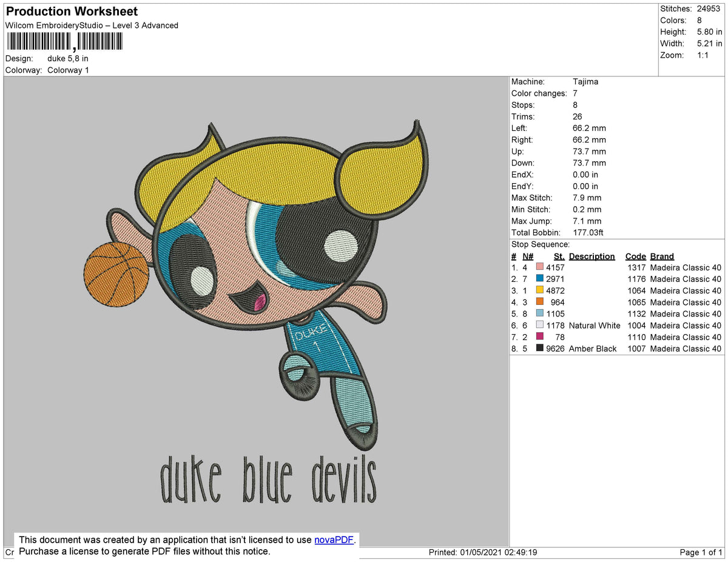Click the 'Code' column header

(x=636, y=256)
